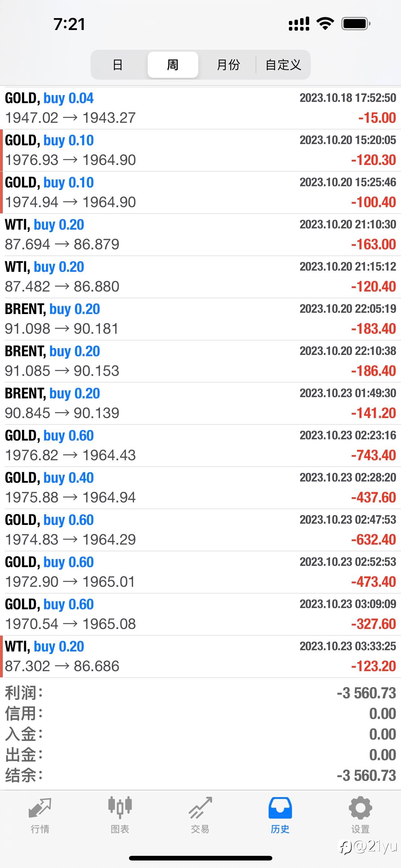Open last WTI trade at 87.302
Viewport: 401px width, 868px height.
coord(200,656)
